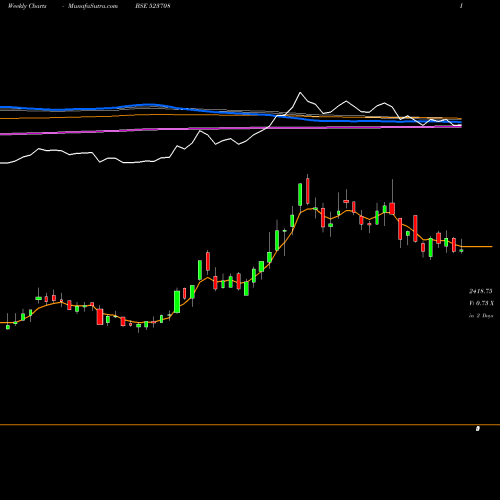Image resolution: width=500 pixels, height=500 pixels.
Task: Click the last small green candlestick on the right
Action: pos(461,250)
